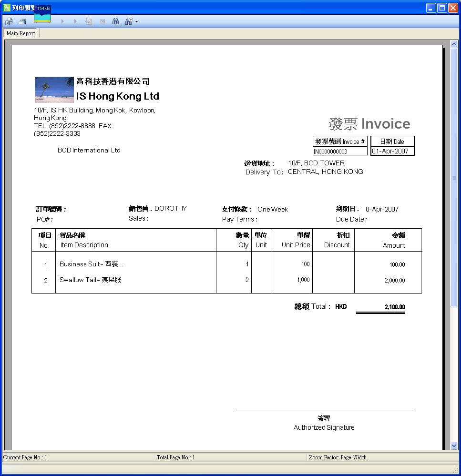The height and width of the screenshot is (476, 461).
Task: Select invoice number IN0000000003 field
Action: pos(340,152)
